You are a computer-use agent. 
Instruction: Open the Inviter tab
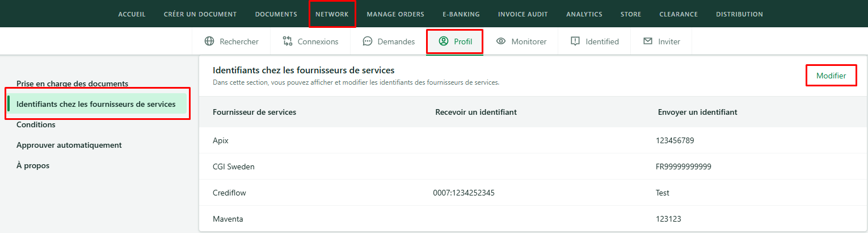[661, 41]
